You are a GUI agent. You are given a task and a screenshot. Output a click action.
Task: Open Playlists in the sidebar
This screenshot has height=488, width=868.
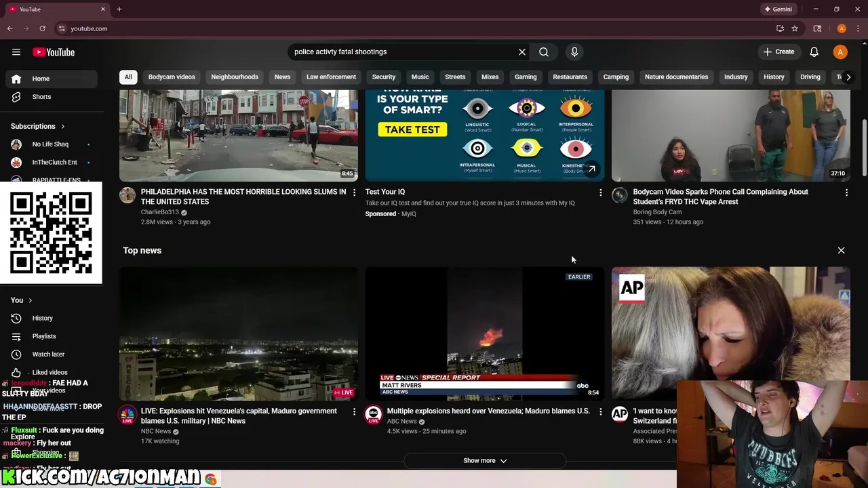point(52,336)
